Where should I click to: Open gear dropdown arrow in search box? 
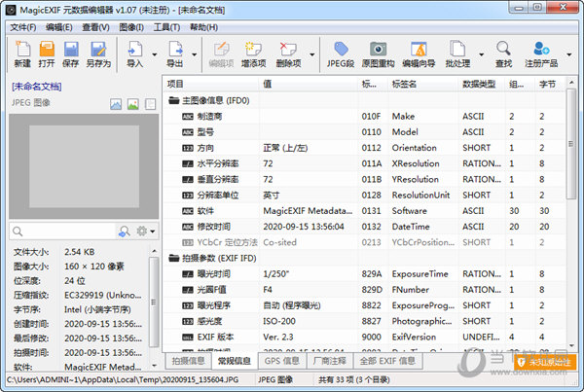(x=153, y=232)
